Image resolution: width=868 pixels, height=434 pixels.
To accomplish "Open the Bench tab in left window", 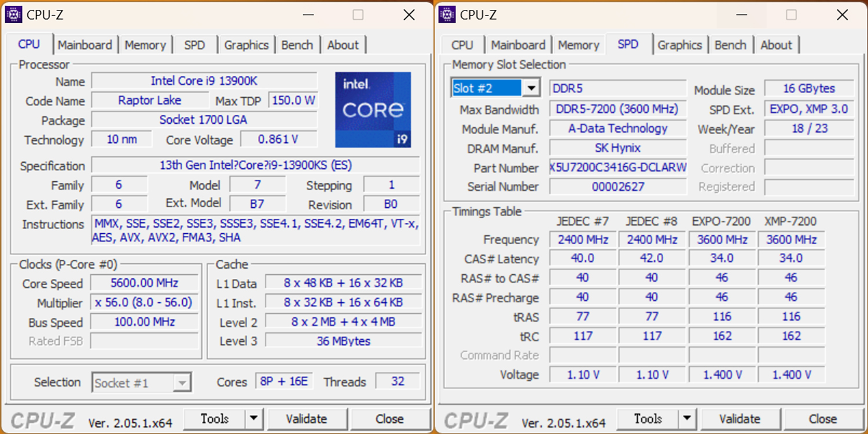I will coord(297,45).
